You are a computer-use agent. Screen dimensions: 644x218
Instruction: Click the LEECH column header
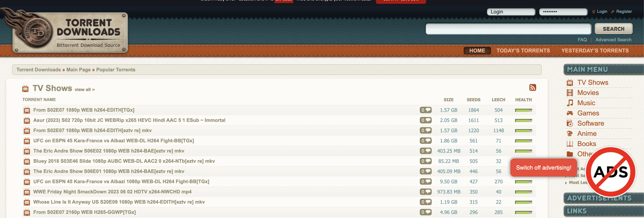tap(498, 100)
